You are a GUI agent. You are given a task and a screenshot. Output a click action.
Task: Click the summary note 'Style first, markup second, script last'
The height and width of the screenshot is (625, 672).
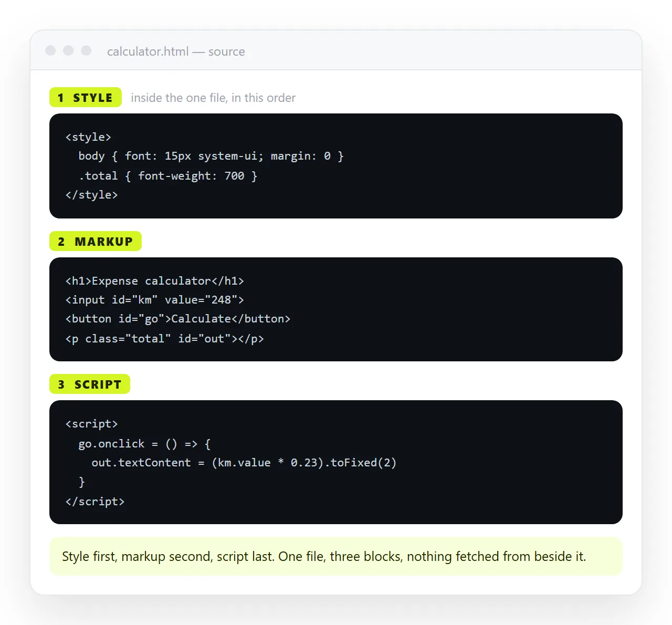[x=336, y=556]
